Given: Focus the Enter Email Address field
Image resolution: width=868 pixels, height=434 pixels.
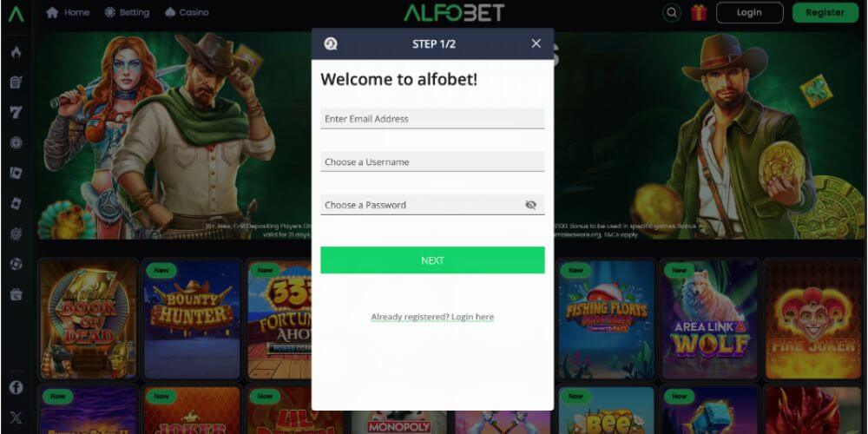Looking at the screenshot, I should click(x=432, y=118).
